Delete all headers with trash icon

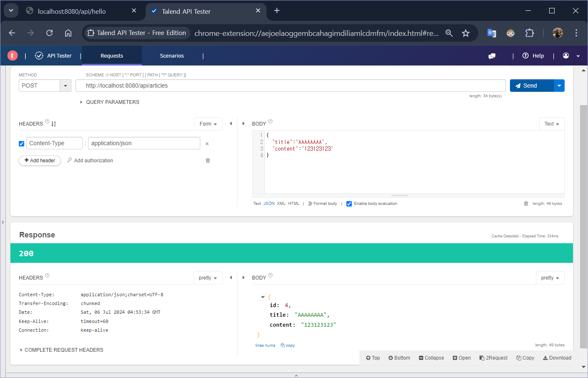click(208, 161)
